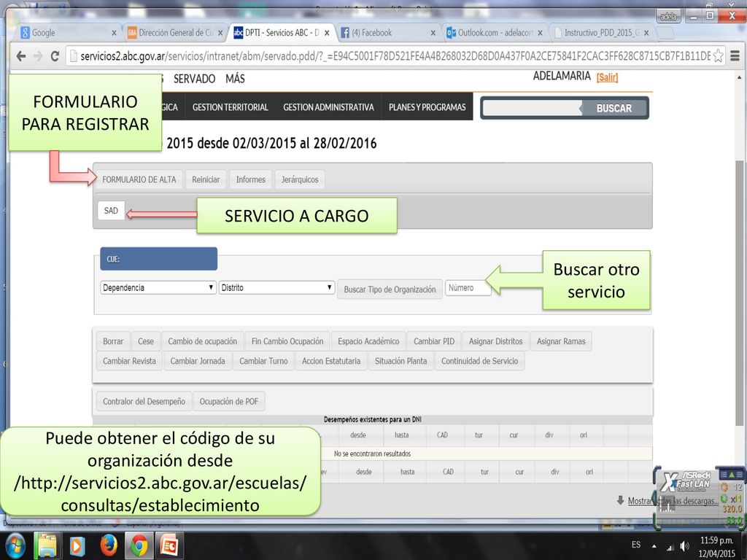Viewport: 747px width, 560px height.
Task: Click Espacio Académico button
Action: [368, 341]
